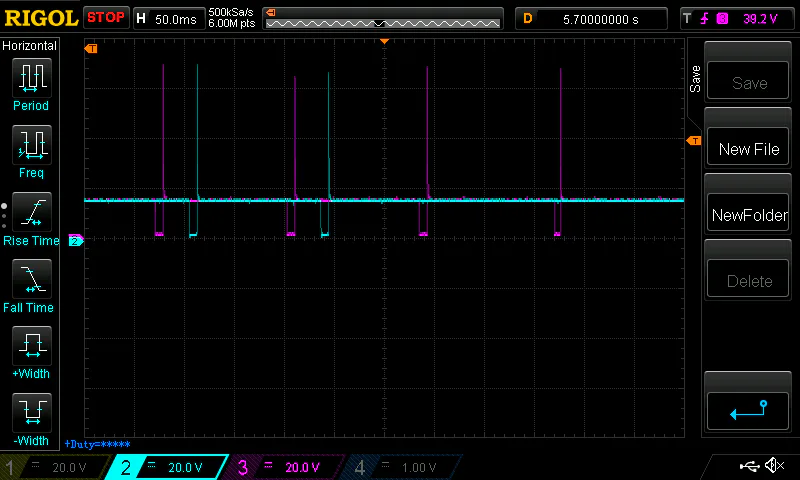Select the Freq measurement icon
800x480 pixels.
pyautogui.click(x=30, y=146)
